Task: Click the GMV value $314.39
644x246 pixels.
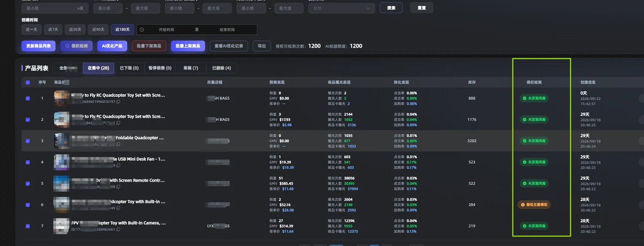Action: [x=286, y=226]
